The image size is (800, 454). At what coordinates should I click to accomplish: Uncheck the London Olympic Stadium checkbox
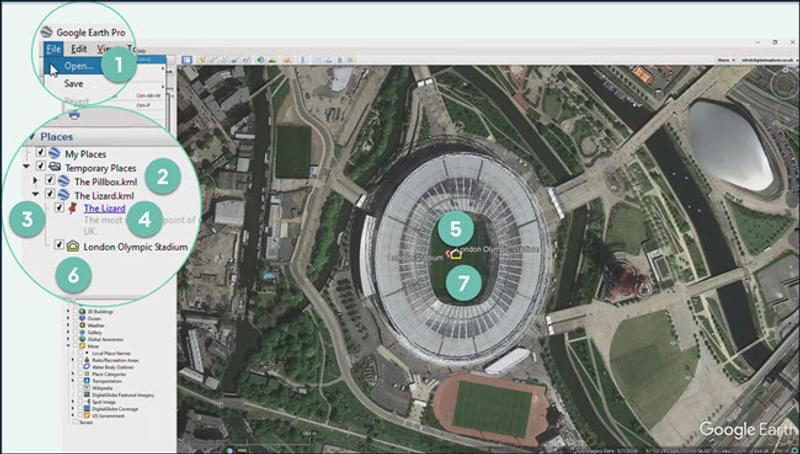click(60, 246)
